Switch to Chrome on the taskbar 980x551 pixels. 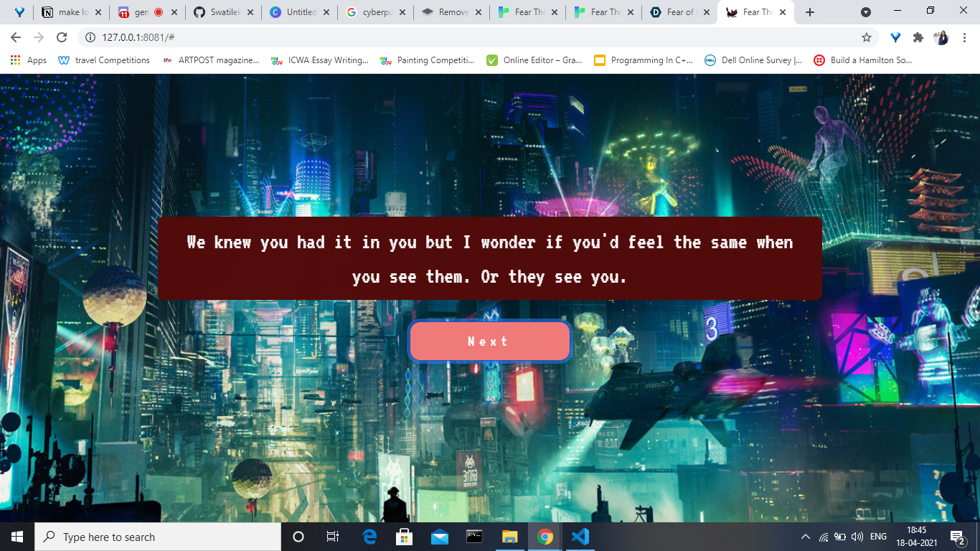pos(545,537)
